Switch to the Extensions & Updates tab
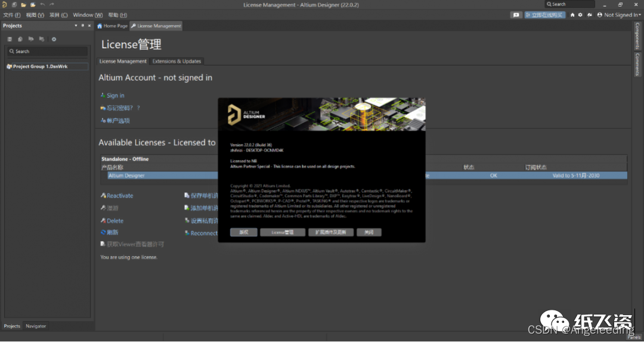The image size is (644, 342). 177,61
